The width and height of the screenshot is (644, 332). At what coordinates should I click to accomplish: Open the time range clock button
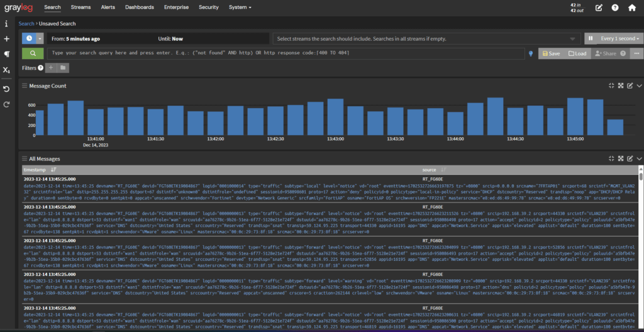pos(29,38)
